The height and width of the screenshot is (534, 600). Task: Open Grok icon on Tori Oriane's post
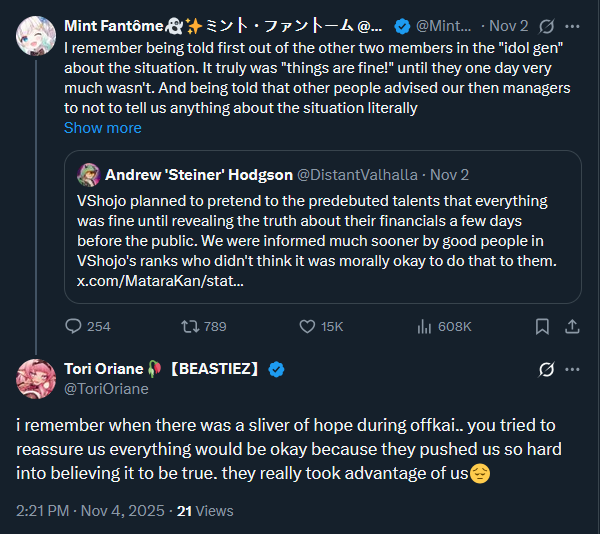546,369
